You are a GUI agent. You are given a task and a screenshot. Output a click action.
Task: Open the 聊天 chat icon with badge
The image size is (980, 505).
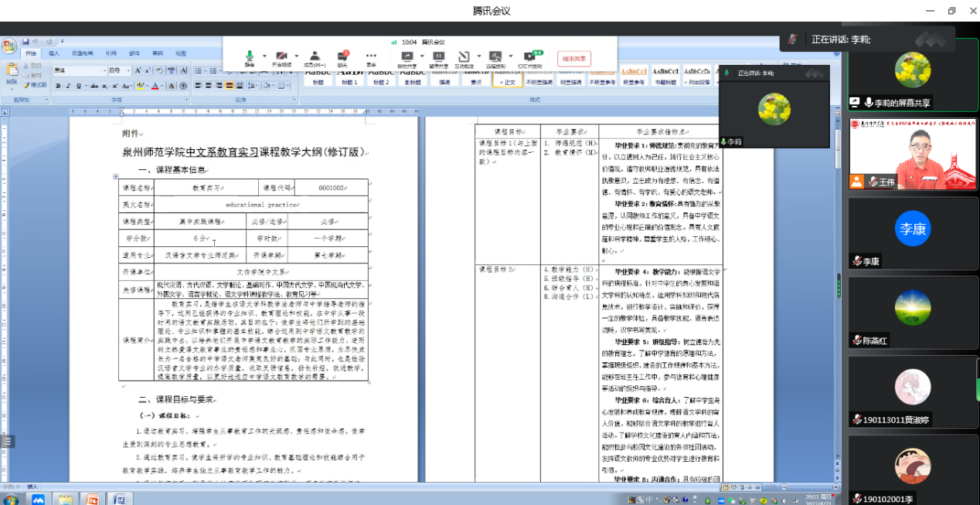tap(342, 57)
